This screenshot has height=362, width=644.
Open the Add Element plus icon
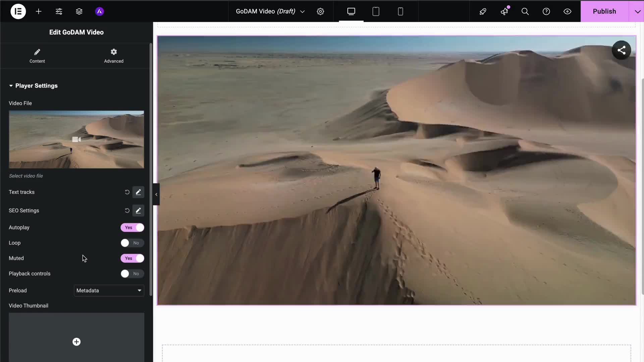(x=39, y=11)
